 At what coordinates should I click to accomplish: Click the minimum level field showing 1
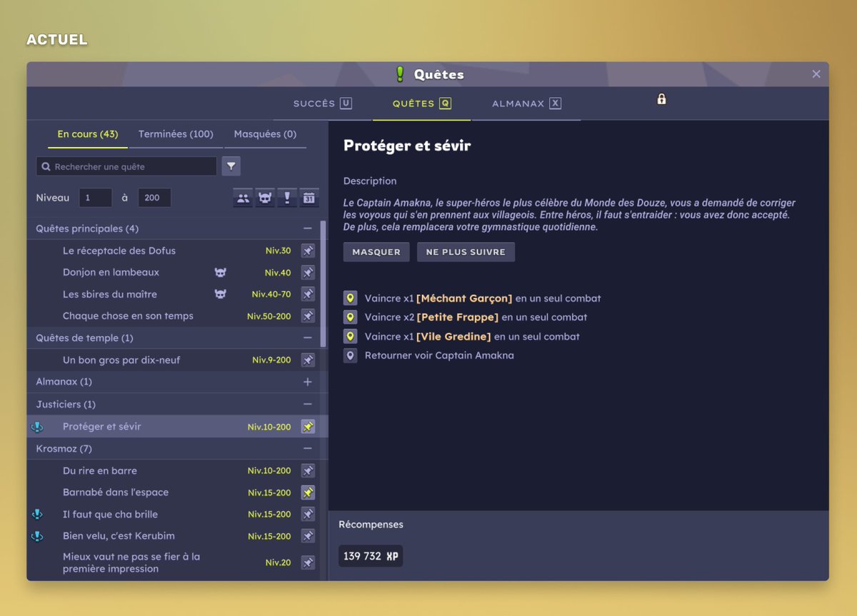coord(96,198)
